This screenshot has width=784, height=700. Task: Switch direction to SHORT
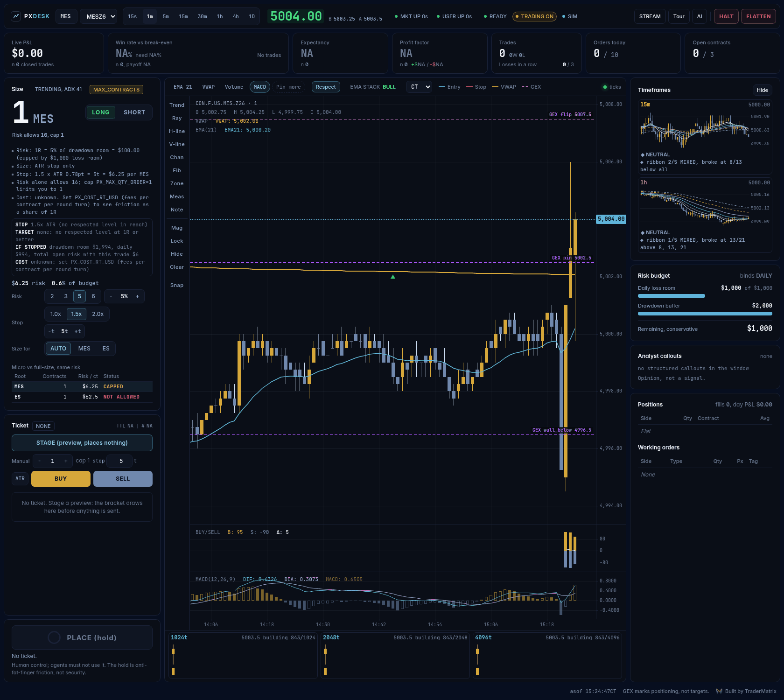click(134, 112)
